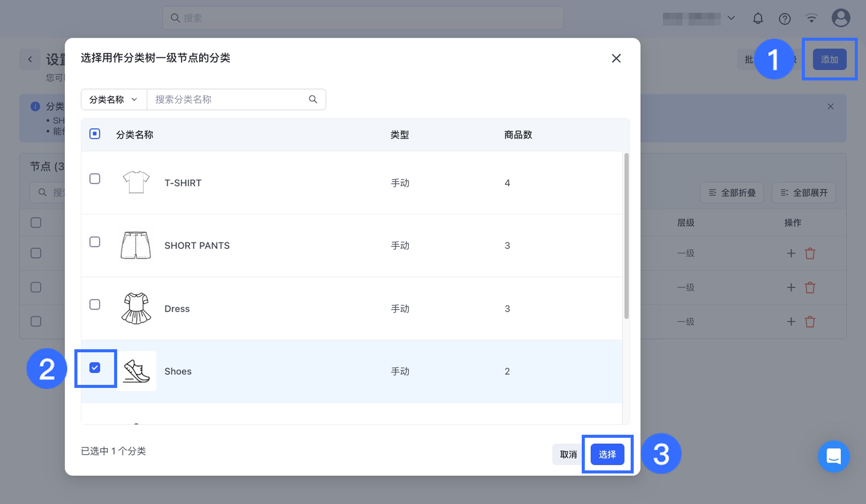Click the back arrow beside page title

click(30, 60)
